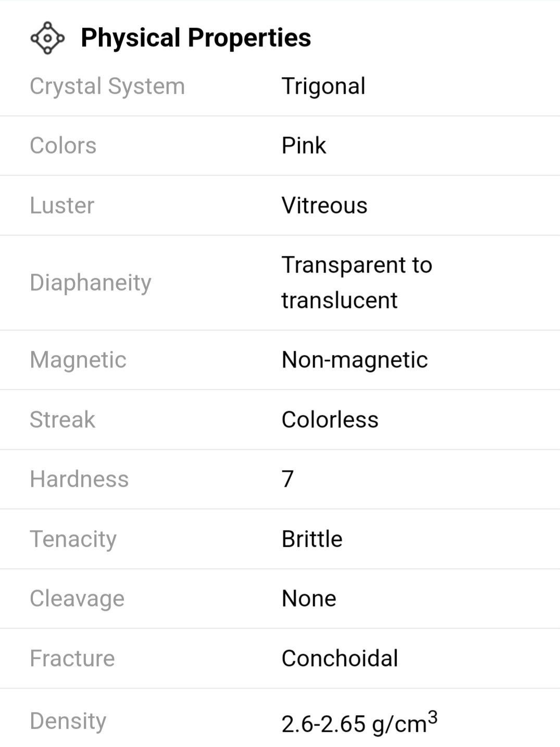
Task: Click the Trigonal value
Action: click(x=323, y=87)
